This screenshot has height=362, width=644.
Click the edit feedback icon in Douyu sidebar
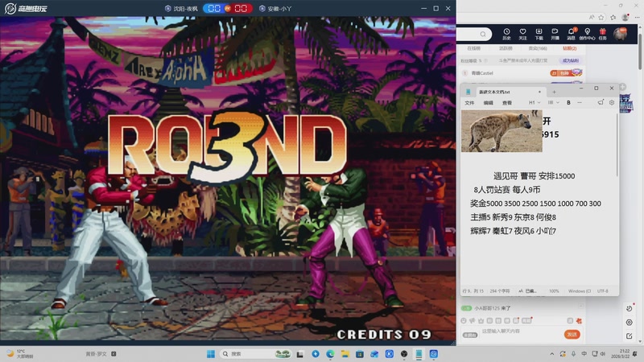pyautogui.click(x=630, y=335)
